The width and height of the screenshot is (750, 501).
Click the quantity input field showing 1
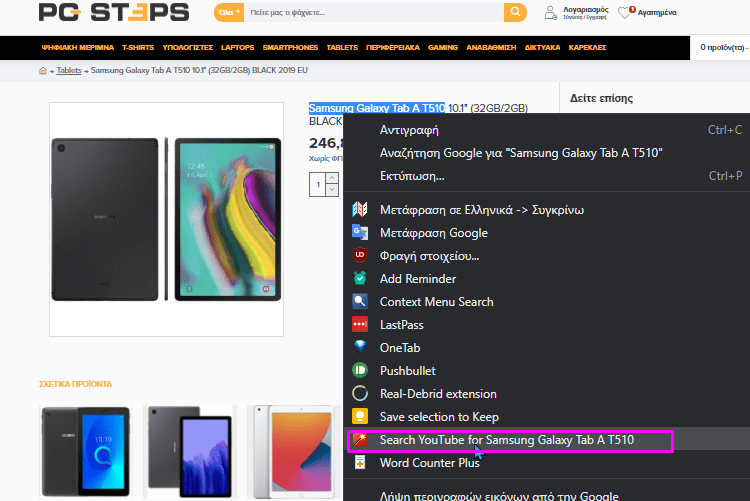tap(318, 184)
